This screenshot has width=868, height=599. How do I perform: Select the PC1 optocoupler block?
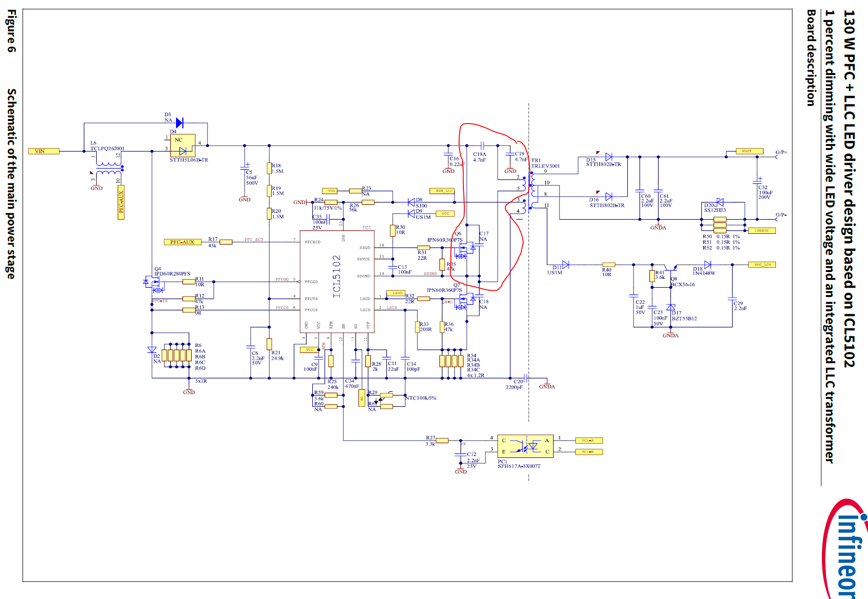click(525, 446)
